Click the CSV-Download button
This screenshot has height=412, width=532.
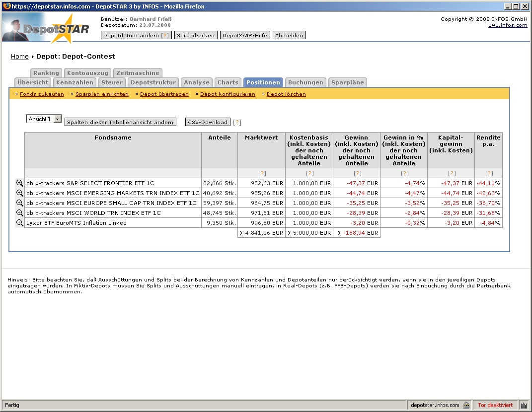tap(208, 122)
